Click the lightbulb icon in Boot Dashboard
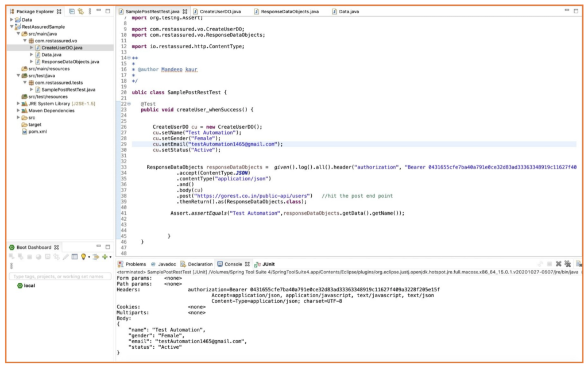This screenshot has height=369, width=588. point(83,257)
